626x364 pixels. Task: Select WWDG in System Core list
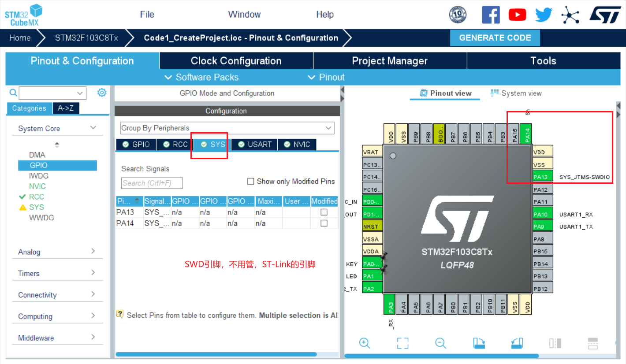pos(41,218)
